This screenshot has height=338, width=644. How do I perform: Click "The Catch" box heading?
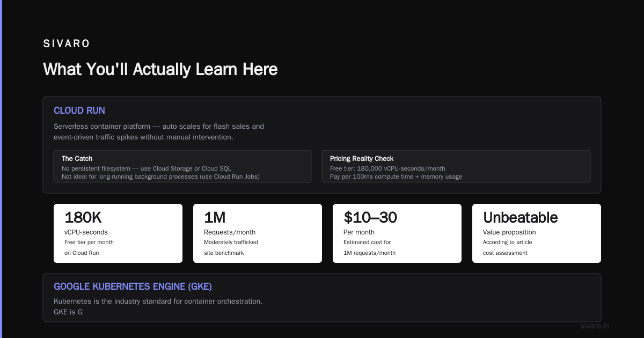77,159
